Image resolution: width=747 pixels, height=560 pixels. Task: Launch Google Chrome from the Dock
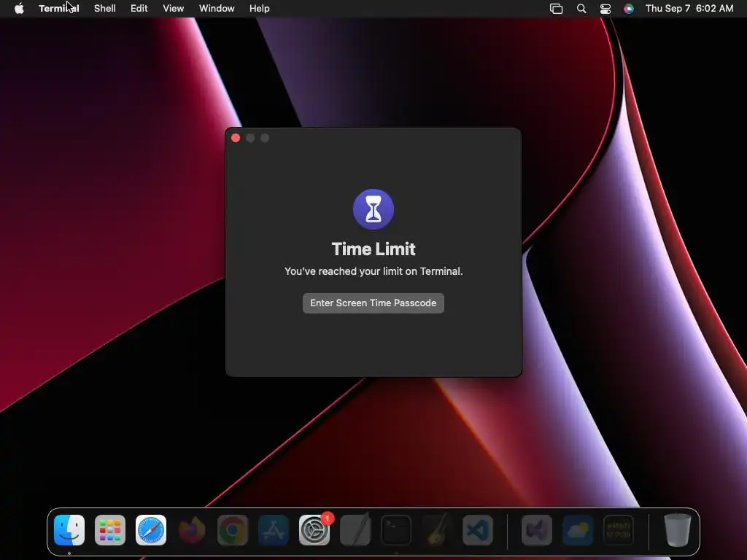[x=233, y=530]
